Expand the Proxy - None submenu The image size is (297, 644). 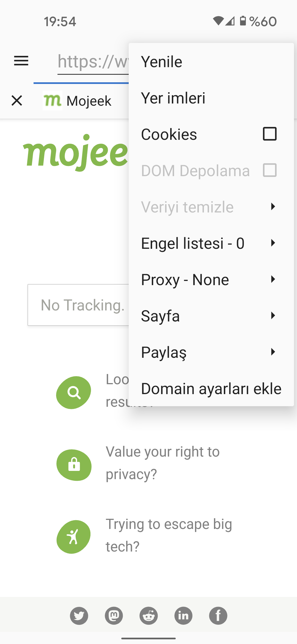pos(211,280)
